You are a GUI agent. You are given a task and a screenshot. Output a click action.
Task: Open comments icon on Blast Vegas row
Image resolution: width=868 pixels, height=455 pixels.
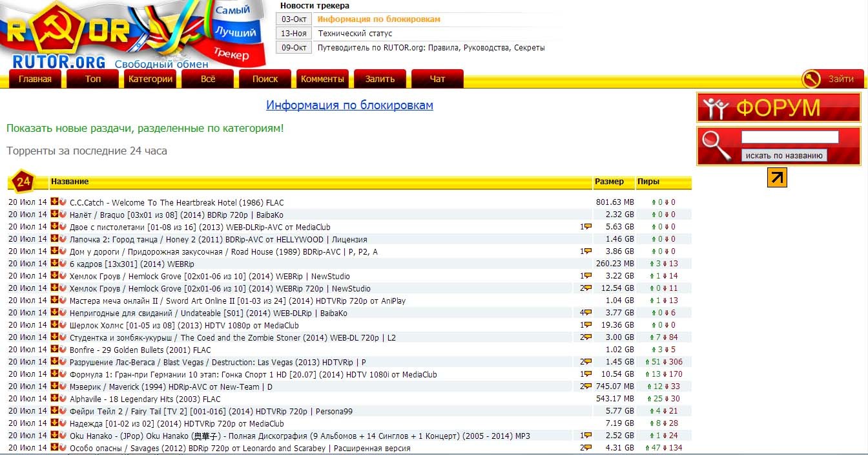tap(588, 362)
